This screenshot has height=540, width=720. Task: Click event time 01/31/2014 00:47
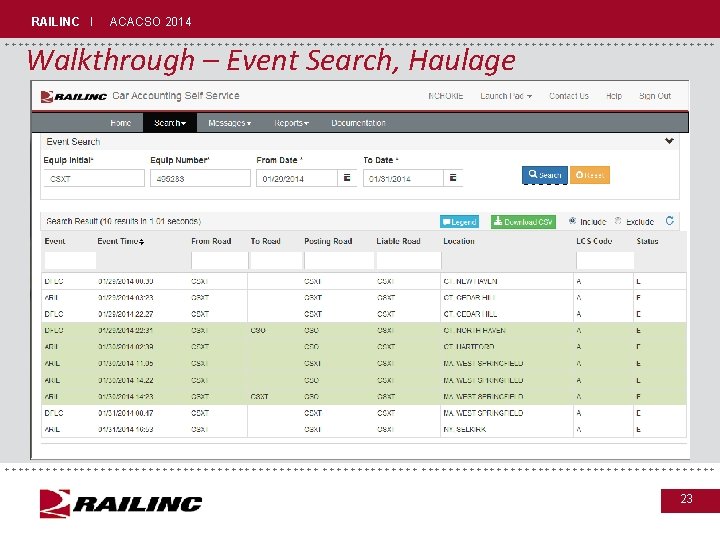point(125,413)
